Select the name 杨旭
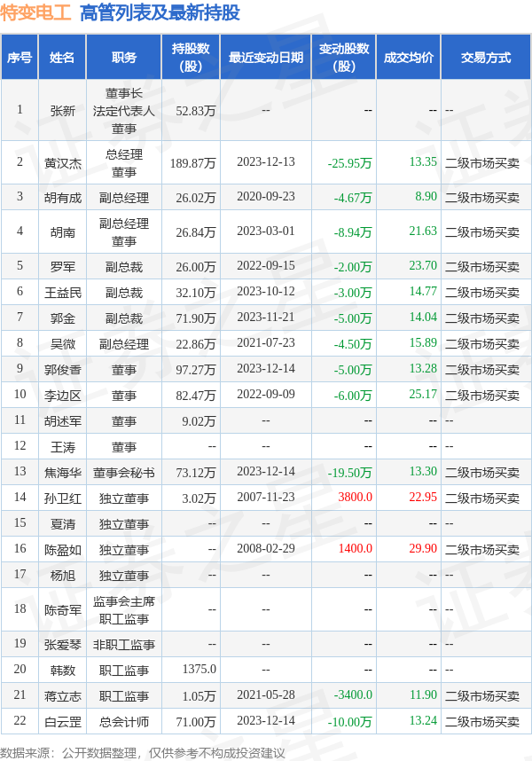The width and height of the screenshot is (532, 761). 63,575
